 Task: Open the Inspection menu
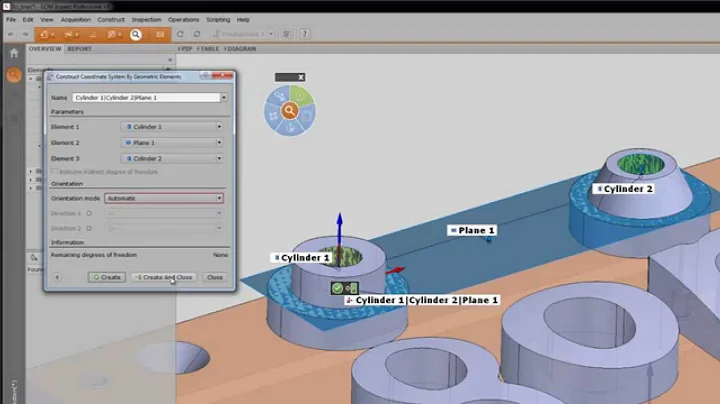pyautogui.click(x=146, y=20)
